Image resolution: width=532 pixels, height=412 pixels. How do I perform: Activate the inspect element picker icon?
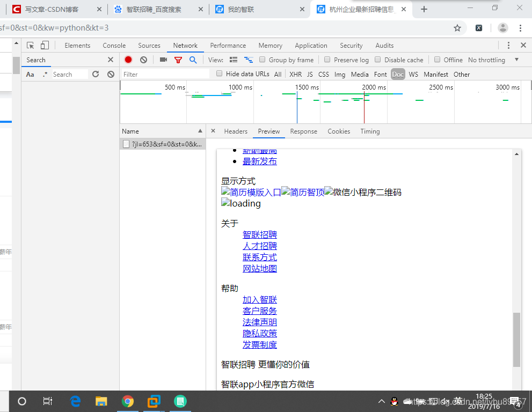click(x=30, y=46)
